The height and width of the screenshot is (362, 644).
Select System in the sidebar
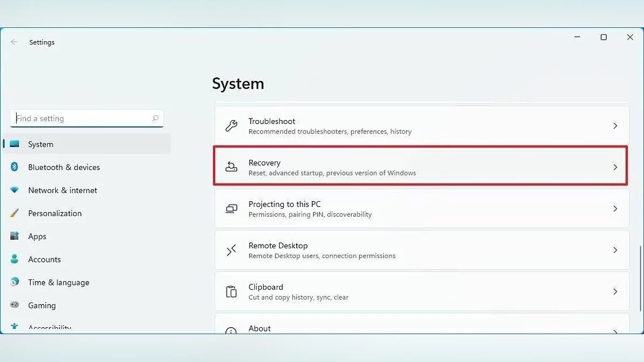87,144
